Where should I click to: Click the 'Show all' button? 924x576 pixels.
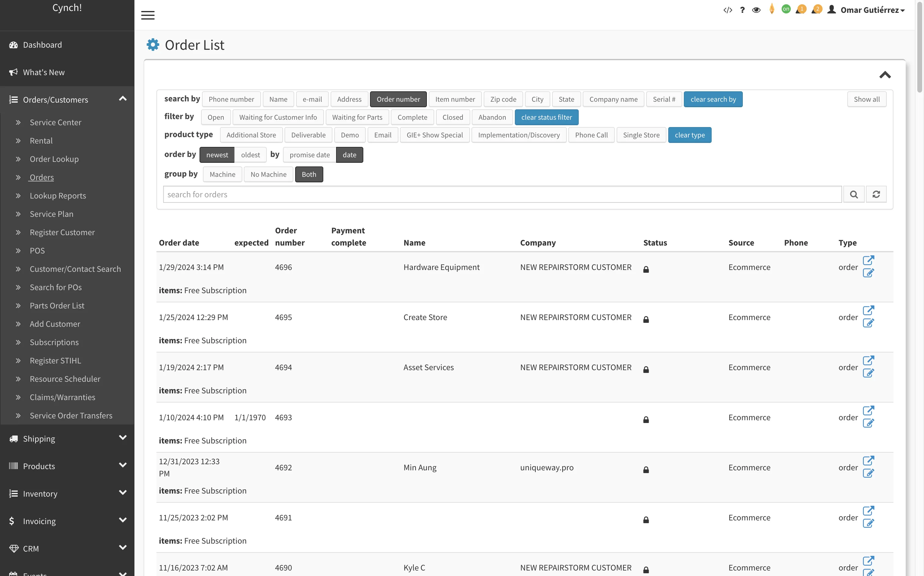[867, 99]
